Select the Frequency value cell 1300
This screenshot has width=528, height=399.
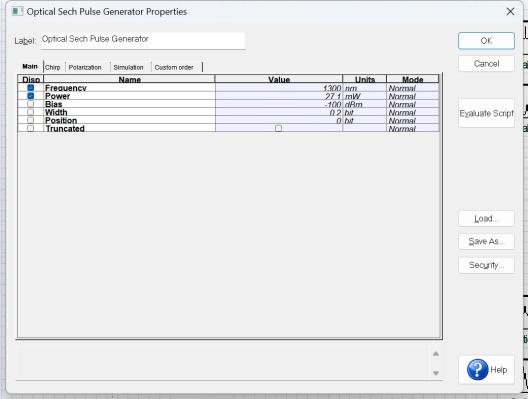[x=279, y=88]
